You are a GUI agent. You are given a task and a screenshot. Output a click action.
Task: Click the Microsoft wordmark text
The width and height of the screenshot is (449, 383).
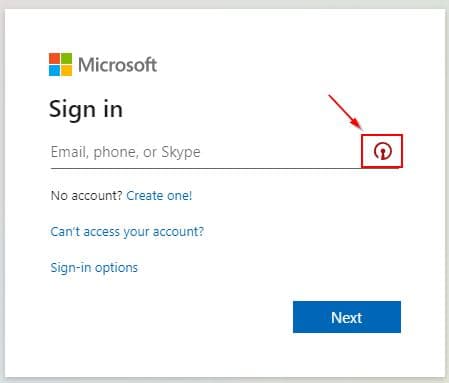click(x=117, y=65)
